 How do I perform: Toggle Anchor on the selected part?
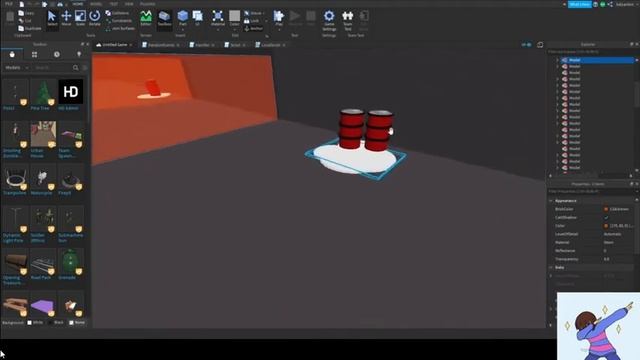(x=253, y=29)
